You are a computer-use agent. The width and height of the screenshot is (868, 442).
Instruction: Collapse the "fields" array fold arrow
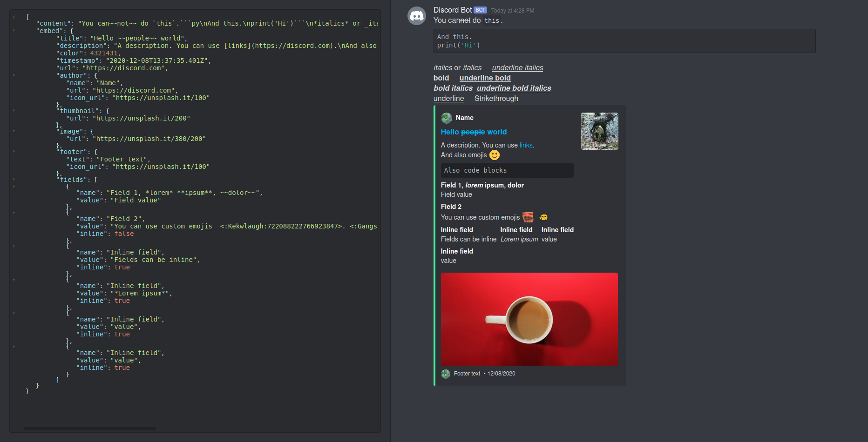point(14,180)
